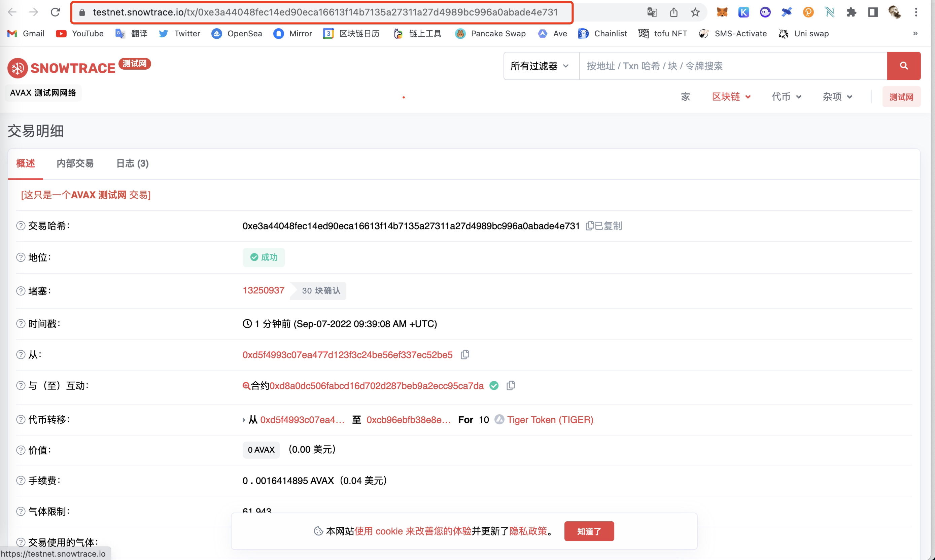Reload the page

(x=56, y=12)
